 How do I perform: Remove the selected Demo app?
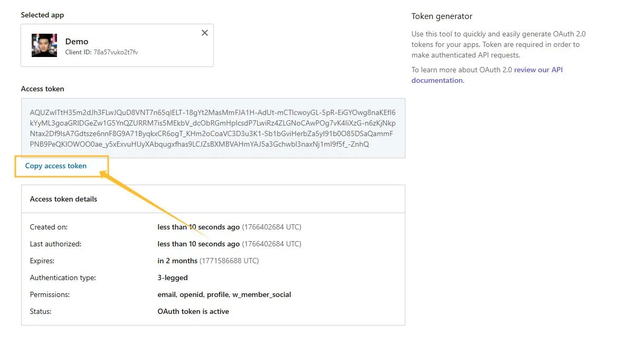[x=205, y=33]
